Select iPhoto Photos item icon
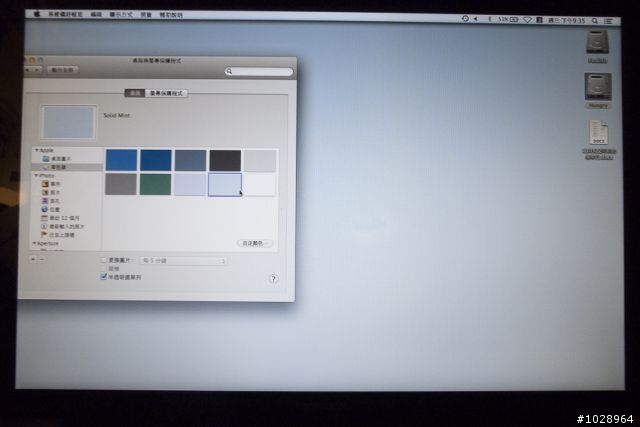Image resolution: width=640 pixels, height=427 pixels. point(45,192)
